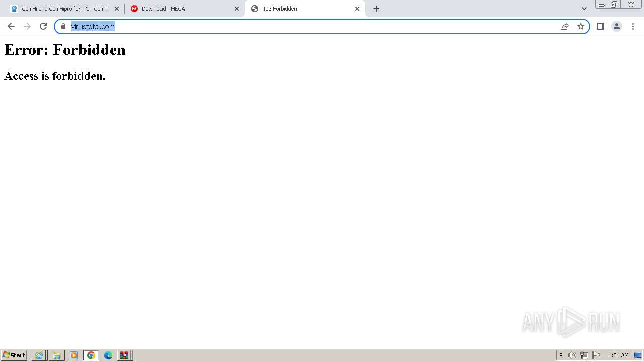The image size is (644, 362).
Task: Click the Chrome taskbar icon
Action: pyautogui.click(x=91, y=355)
